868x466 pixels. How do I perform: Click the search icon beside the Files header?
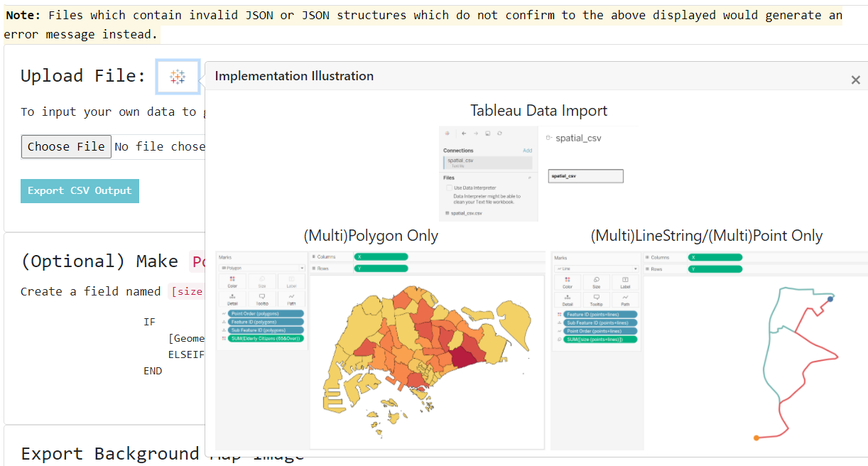pyautogui.click(x=529, y=178)
